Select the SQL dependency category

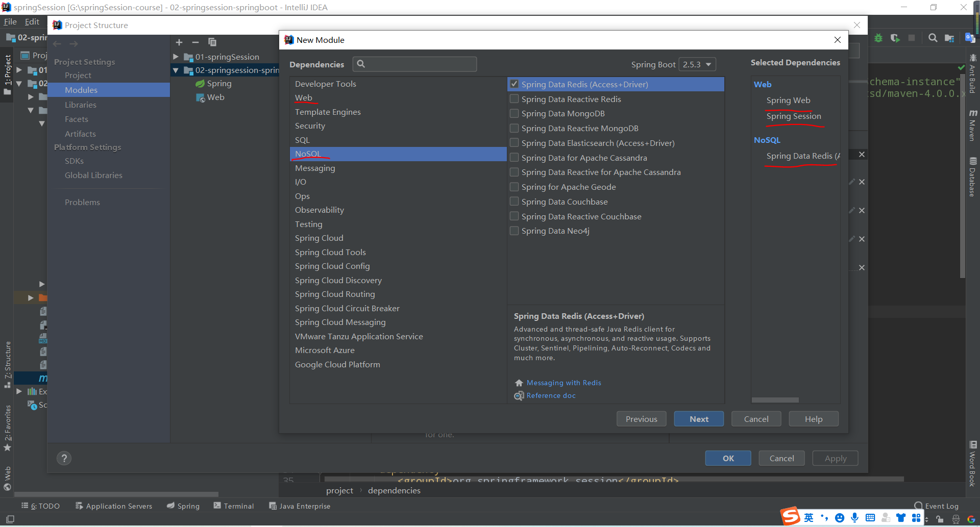[x=302, y=140]
